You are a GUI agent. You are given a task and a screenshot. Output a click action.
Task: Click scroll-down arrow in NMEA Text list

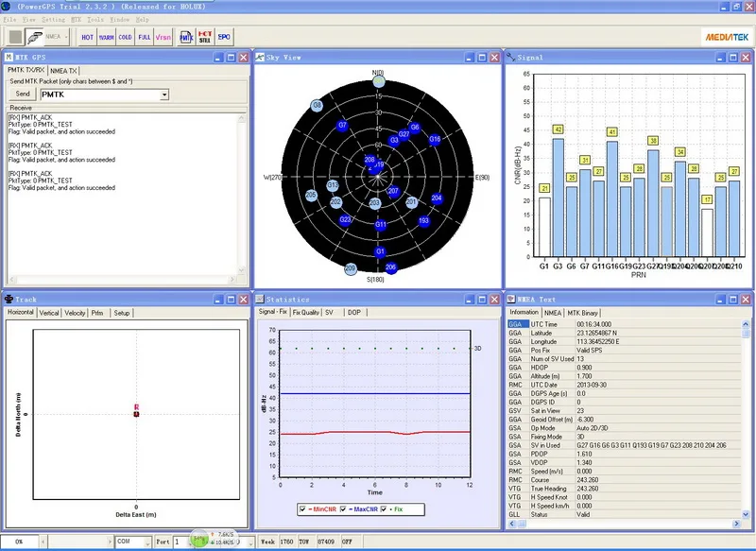point(746,515)
